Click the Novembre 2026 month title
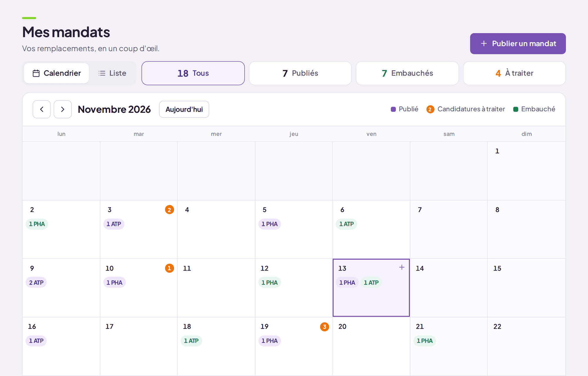This screenshot has width=588, height=376. coord(114,109)
